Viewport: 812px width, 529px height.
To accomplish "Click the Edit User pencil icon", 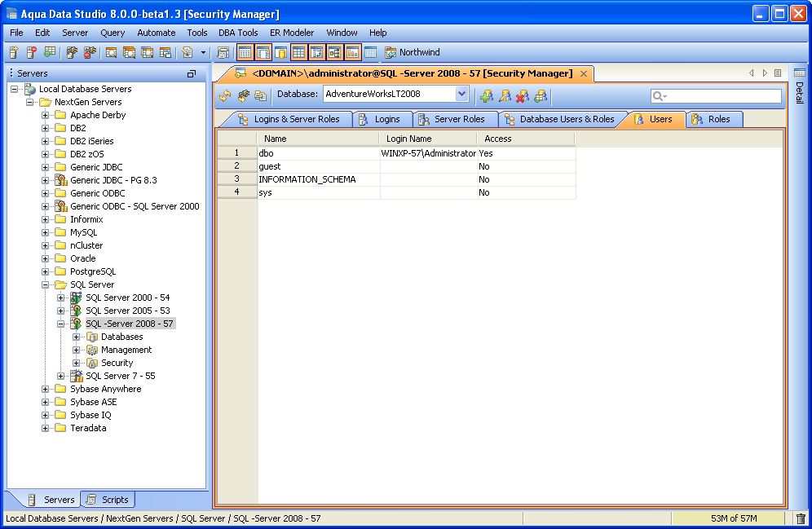I will [505, 95].
